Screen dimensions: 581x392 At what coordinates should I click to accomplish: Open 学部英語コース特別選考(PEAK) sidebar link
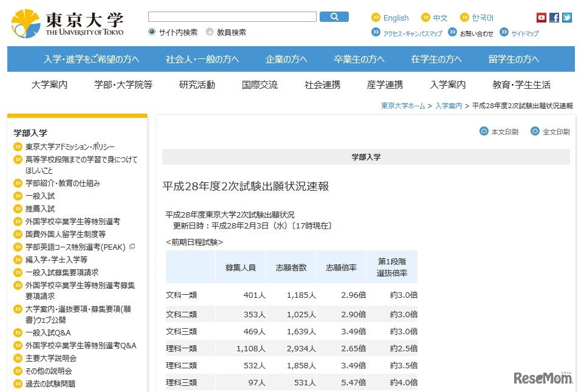pyautogui.click(x=75, y=247)
